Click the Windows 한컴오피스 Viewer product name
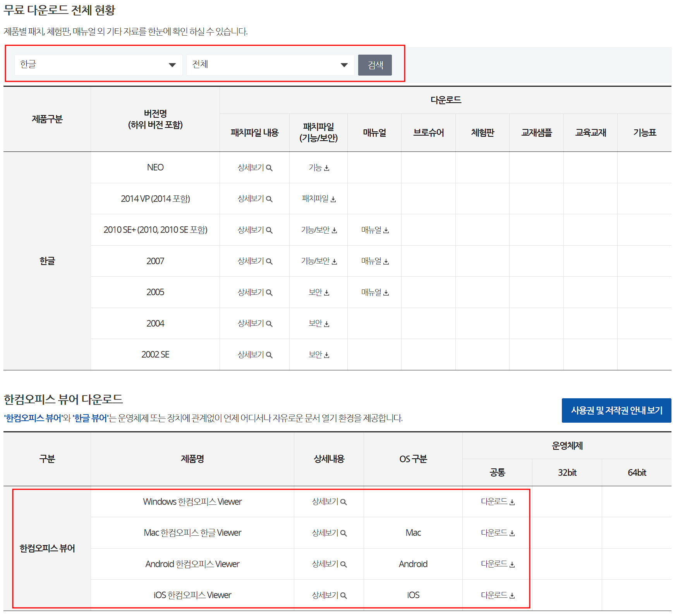 (x=192, y=502)
